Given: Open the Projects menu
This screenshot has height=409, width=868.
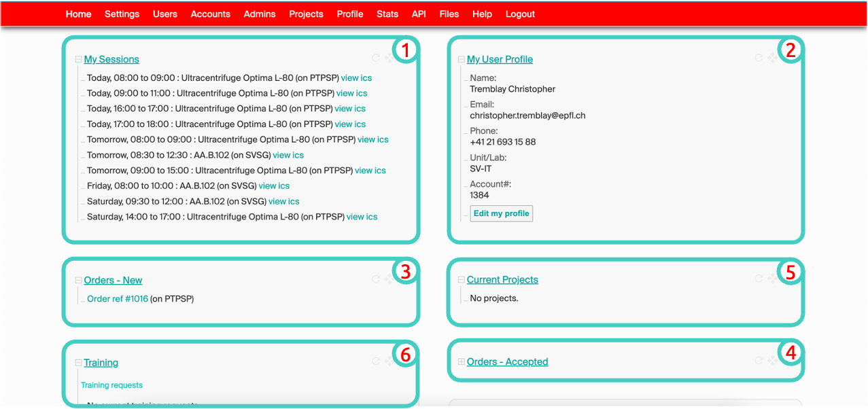Looking at the screenshot, I should tap(306, 14).
